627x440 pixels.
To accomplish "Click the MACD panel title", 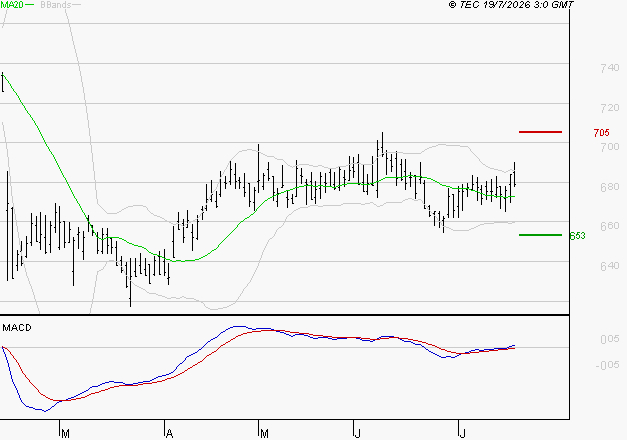I will 17,328.
